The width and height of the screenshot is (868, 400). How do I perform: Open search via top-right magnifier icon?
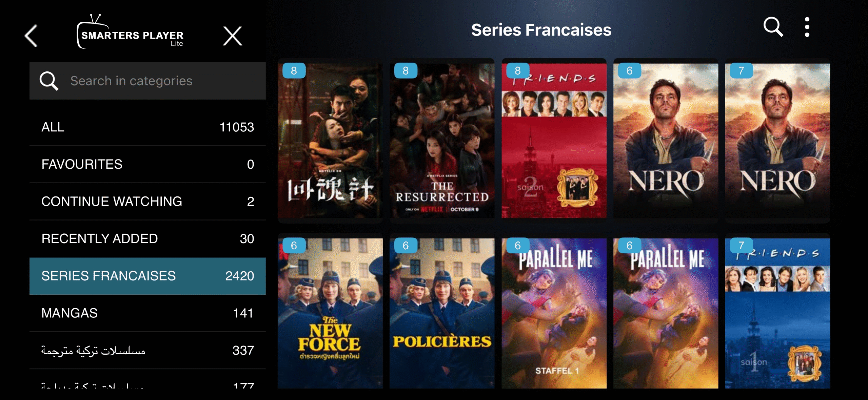(773, 27)
